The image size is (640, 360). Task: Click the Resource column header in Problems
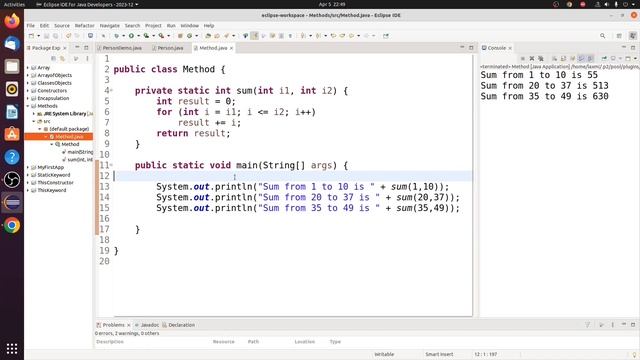point(224,342)
